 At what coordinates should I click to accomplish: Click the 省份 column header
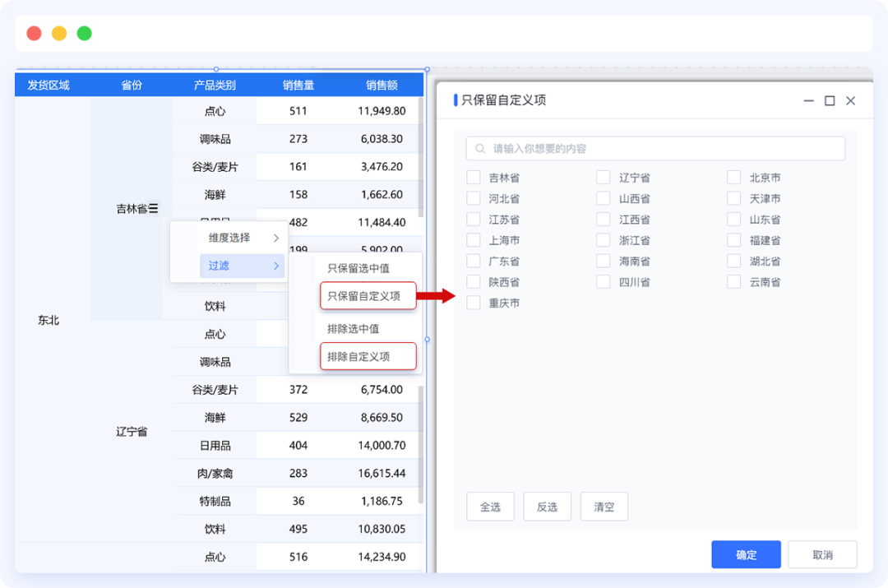[x=132, y=85]
